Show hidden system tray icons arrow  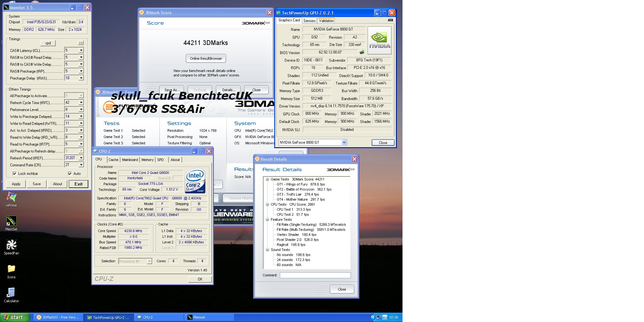[x=373, y=317]
